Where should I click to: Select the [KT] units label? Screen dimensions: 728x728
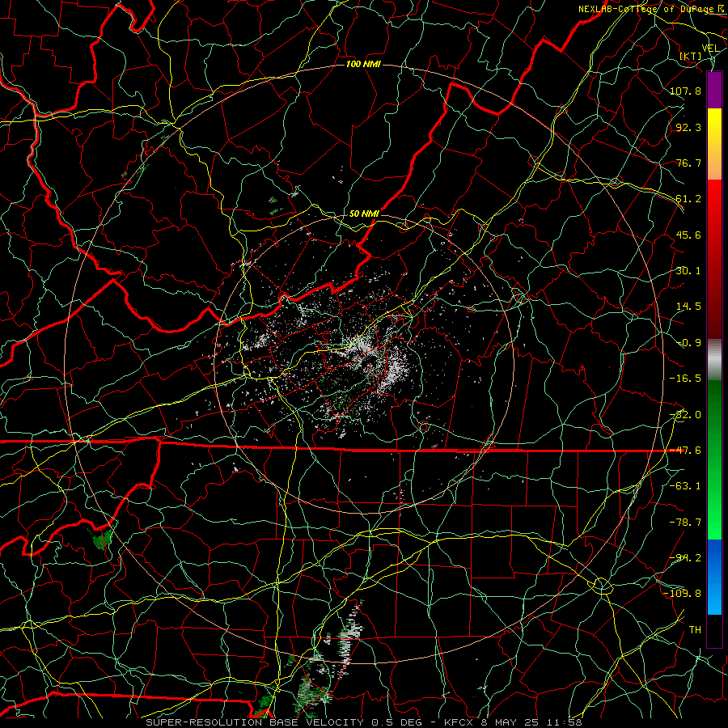pyautogui.click(x=691, y=56)
